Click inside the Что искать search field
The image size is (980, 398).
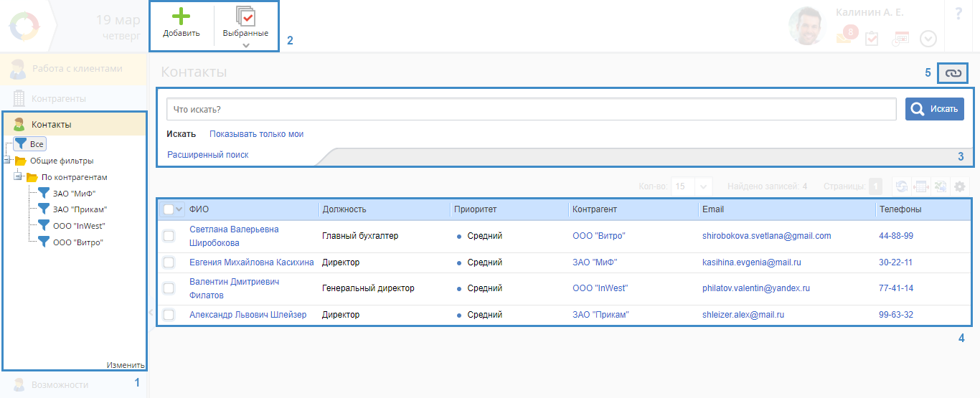click(x=531, y=110)
